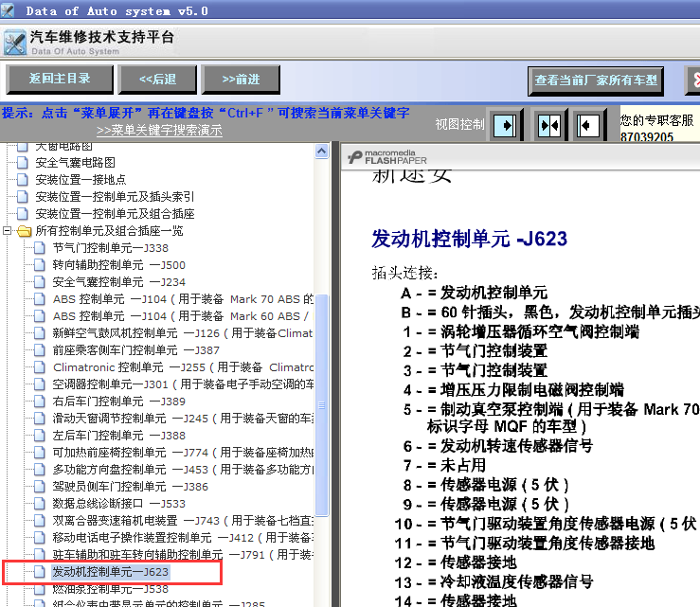Select 发动机控制单元—J623 entry

pyautogui.click(x=110, y=572)
